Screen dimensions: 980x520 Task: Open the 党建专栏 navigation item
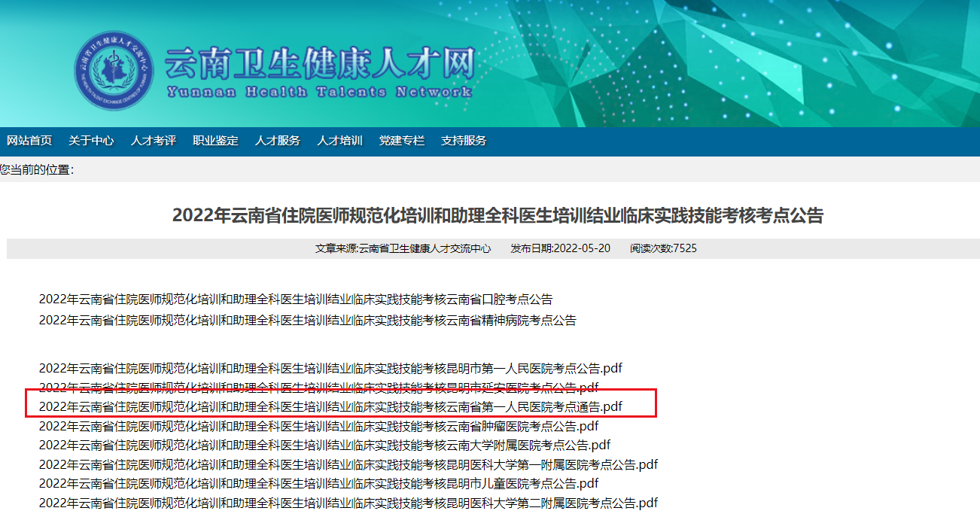point(402,141)
